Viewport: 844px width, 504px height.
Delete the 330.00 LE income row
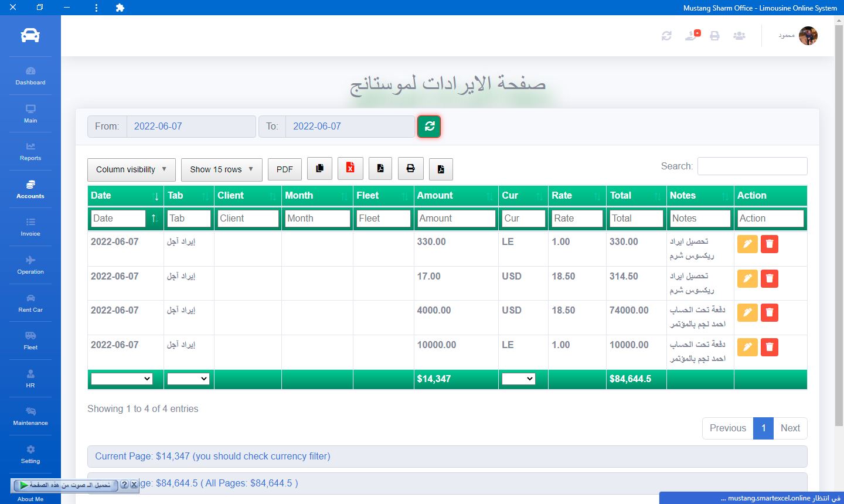click(769, 244)
